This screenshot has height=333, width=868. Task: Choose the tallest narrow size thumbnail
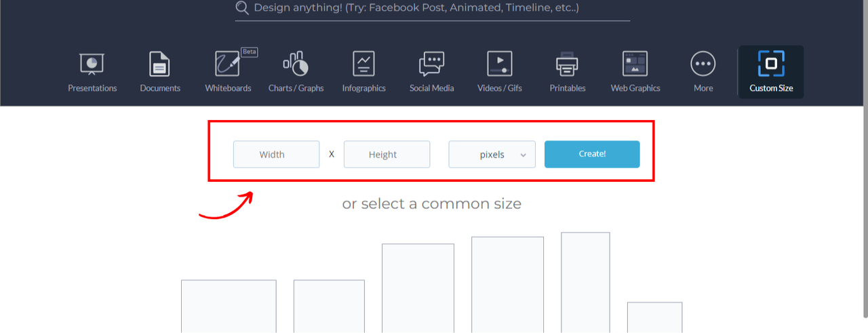[585, 282]
